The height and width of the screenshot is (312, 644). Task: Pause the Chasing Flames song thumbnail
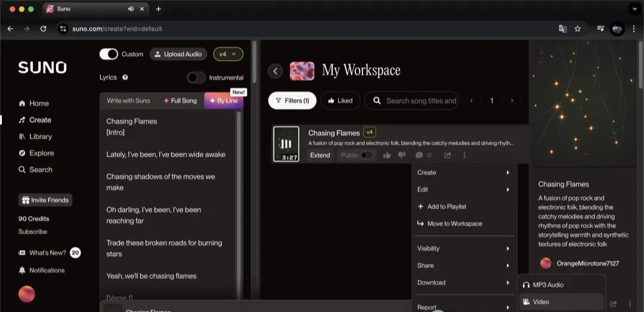point(286,143)
